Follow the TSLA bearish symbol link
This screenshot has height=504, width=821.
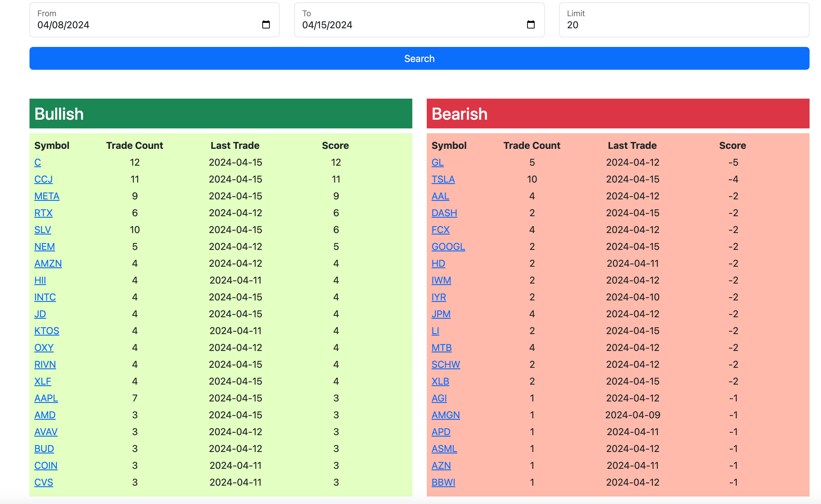click(x=443, y=179)
